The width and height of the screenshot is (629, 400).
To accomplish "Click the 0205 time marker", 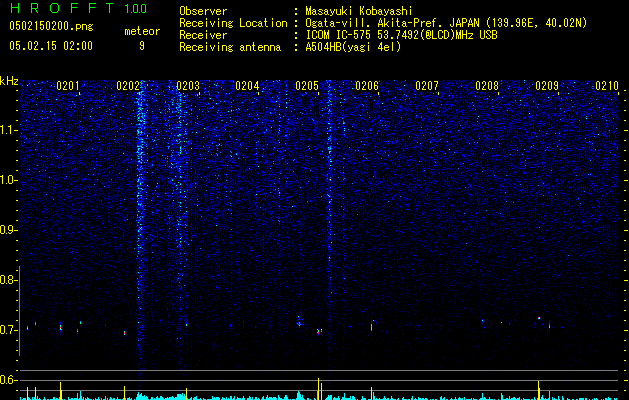I will (307, 85).
